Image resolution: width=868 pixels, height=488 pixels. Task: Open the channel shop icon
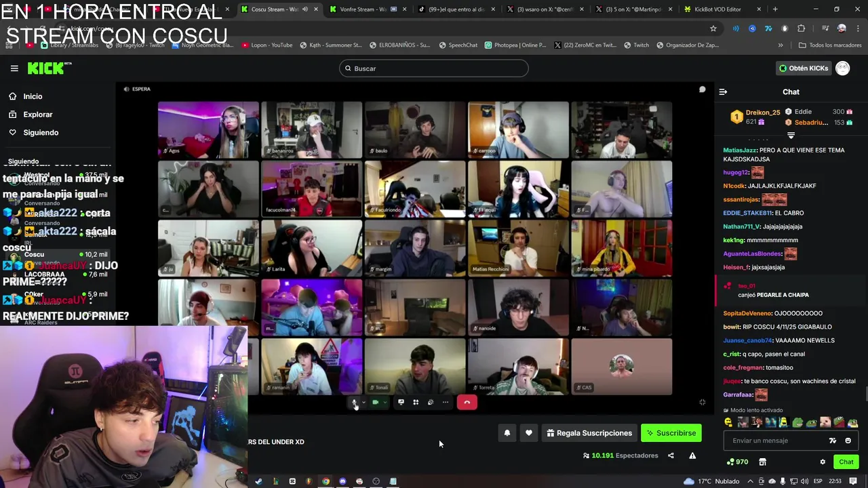tap(762, 462)
